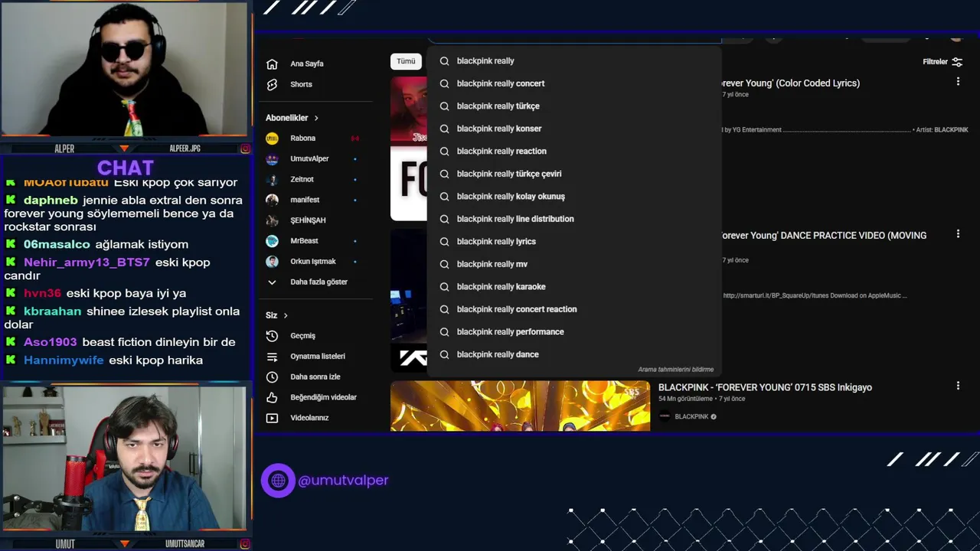Click the Beğendiğim videolar thumbs-up icon
The width and height of the screenshot is (980, 551).
pyautogui.click(x=272, y=398)
